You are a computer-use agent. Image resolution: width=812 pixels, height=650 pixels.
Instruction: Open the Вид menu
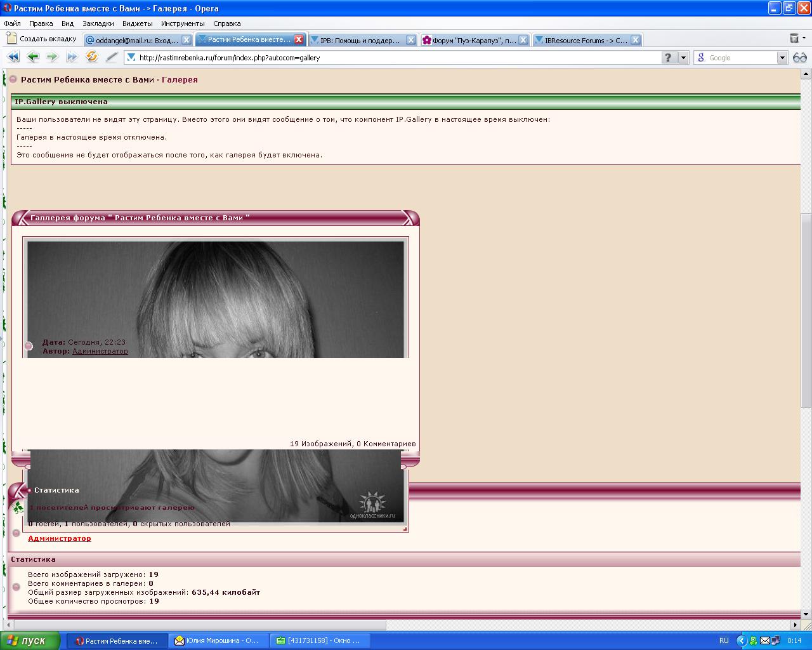click(68, 23)
